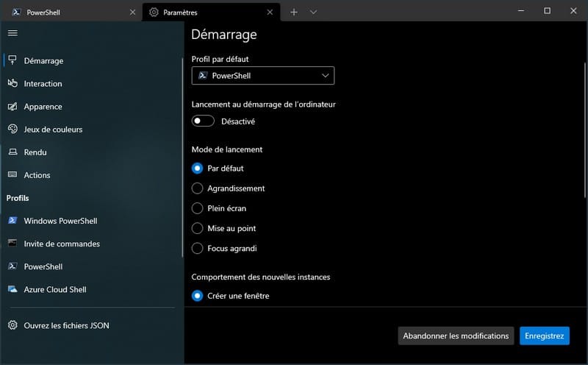
Task: Click the Interaction pointer icon
Action: (x=12, y=83)
